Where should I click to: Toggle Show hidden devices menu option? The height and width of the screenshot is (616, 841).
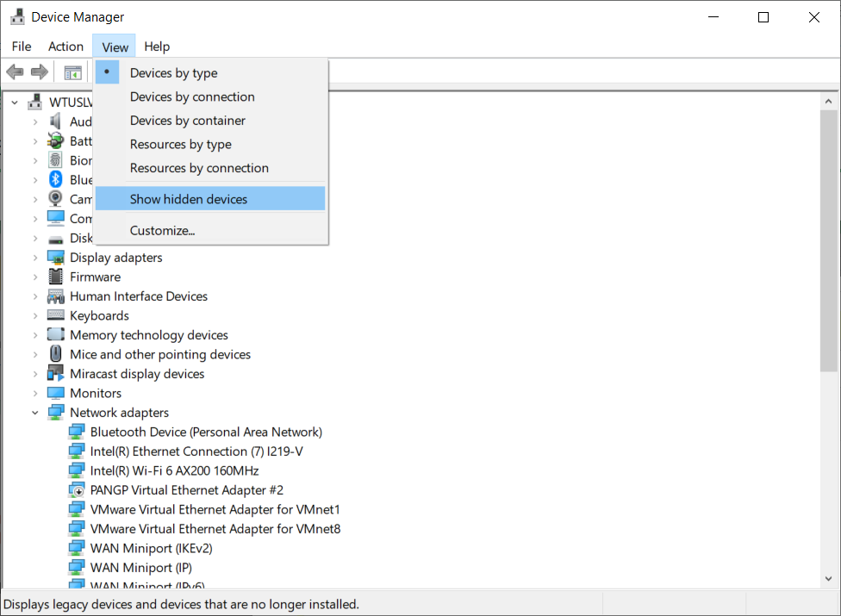click(x=210, y=199)
